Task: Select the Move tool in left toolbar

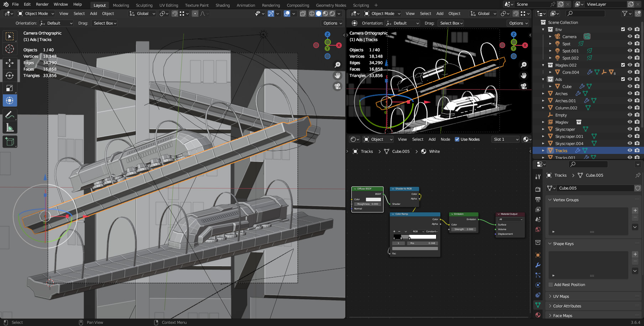Action: [x=10, y=63]
